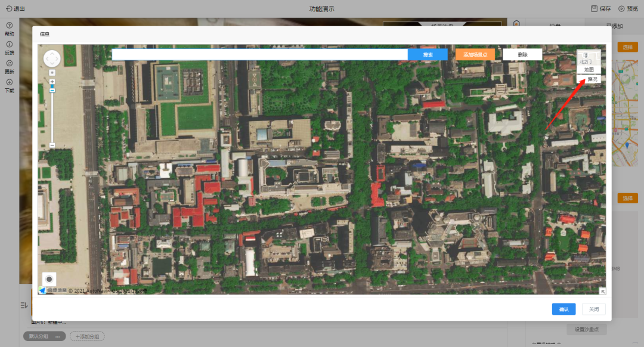Click 退出 to exit the editor

coord(16,8)
